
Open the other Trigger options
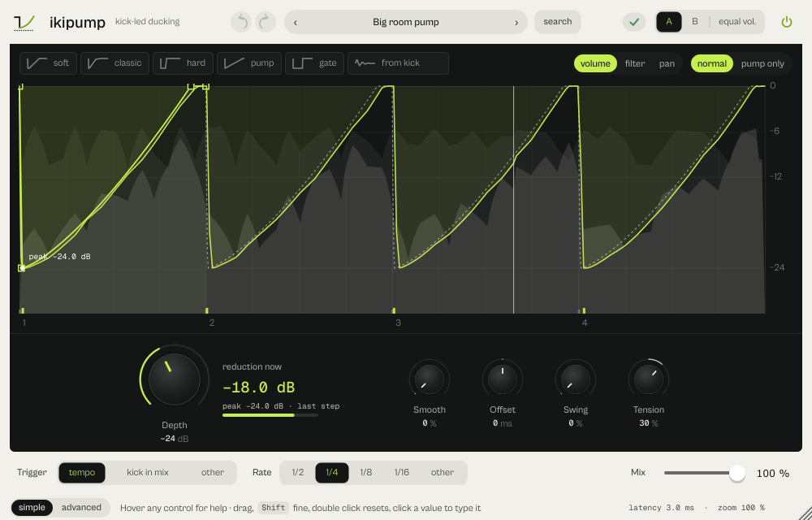pos(212,472)
